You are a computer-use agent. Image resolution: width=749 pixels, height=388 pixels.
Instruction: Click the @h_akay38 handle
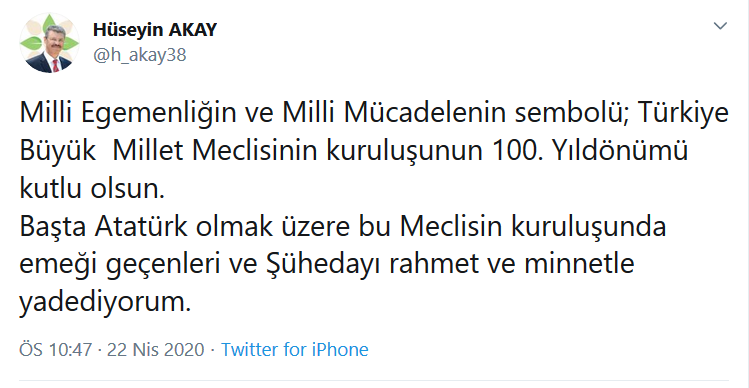139,55
